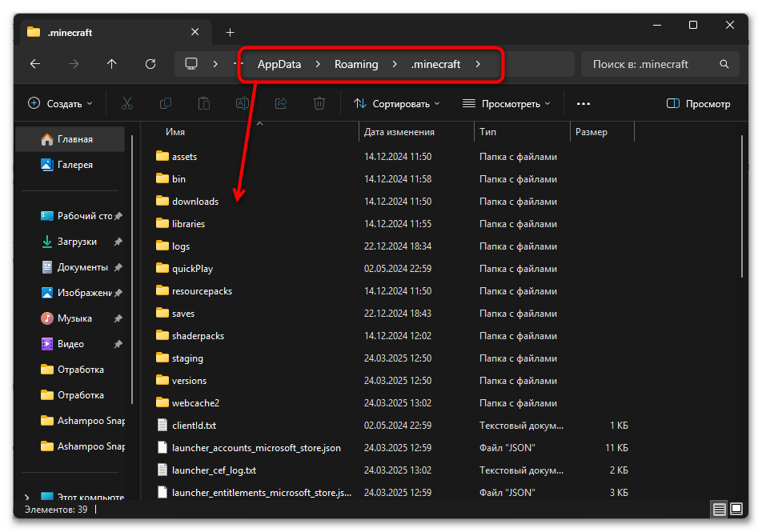Image resolution: width=762 pixels, height=532 pixels.
Task: Click the Delete trash can icon
Action: point(319,103)
